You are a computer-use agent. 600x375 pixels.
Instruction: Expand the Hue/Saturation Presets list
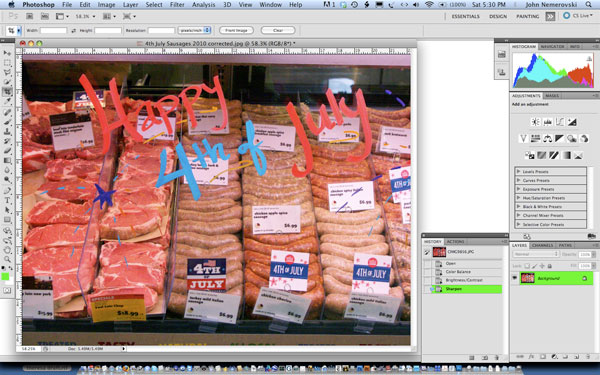tap(518, 198)
